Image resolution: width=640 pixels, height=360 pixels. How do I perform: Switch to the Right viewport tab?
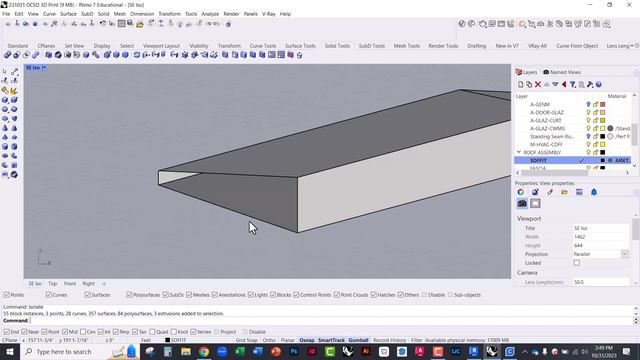(x=89, y=283)
